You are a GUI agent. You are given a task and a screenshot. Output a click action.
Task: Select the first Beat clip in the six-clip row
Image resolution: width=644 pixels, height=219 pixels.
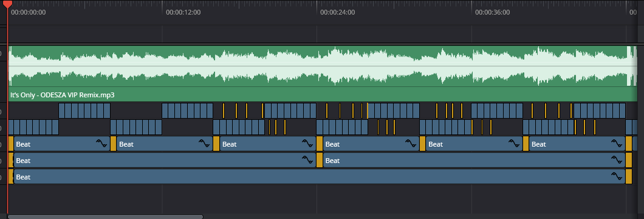click(x=62, y=144)
